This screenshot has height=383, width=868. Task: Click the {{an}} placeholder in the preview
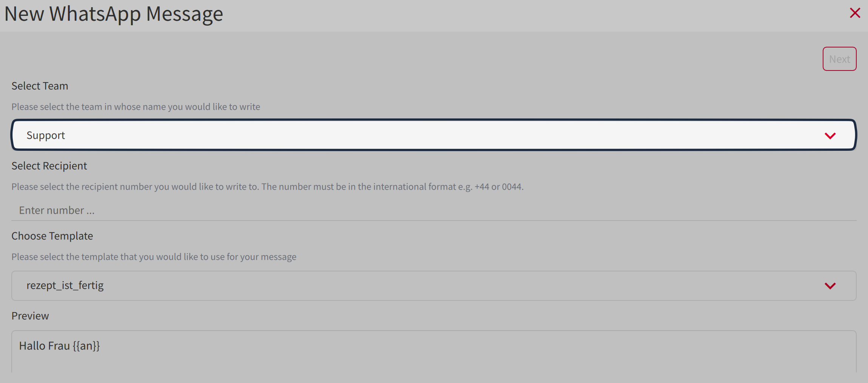tap(86, 346)
